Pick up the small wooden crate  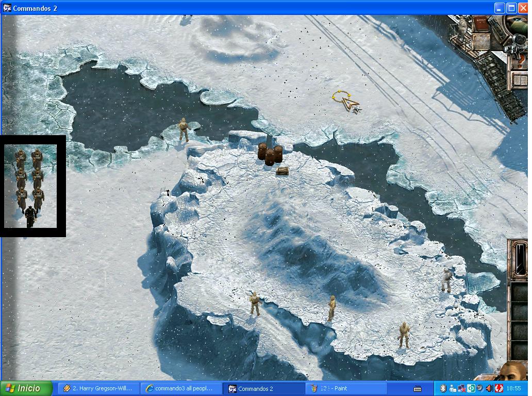(x=282, y=171)
